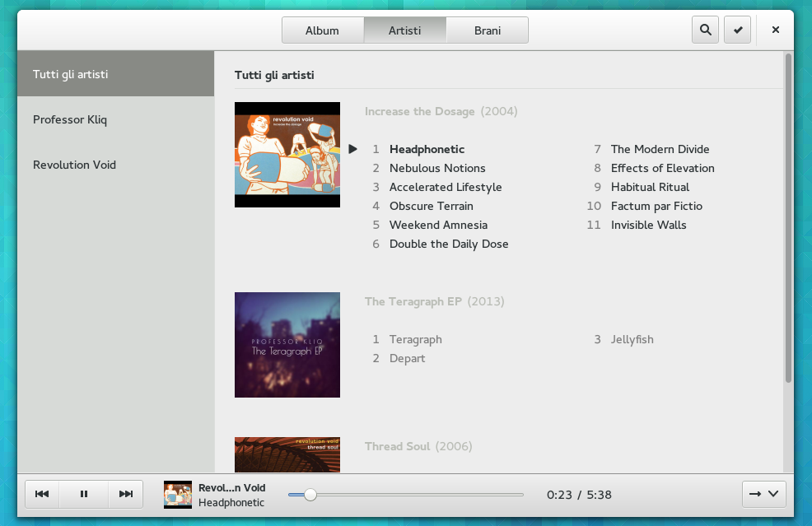Click the play indicator beside Headphonetic
Screen dimensions: 812x526
click(352, 149)
